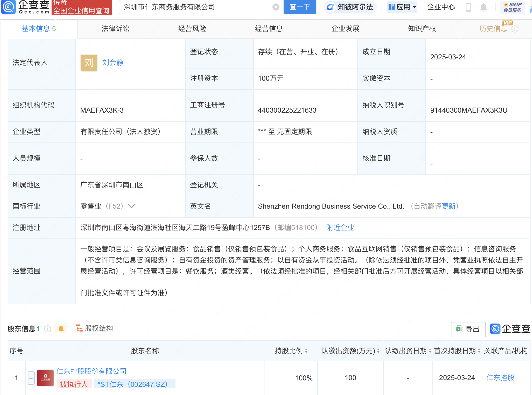Click the *ST仁东 (002647.SZ) stock tag
532x395 pixels.
coord(135,384)
